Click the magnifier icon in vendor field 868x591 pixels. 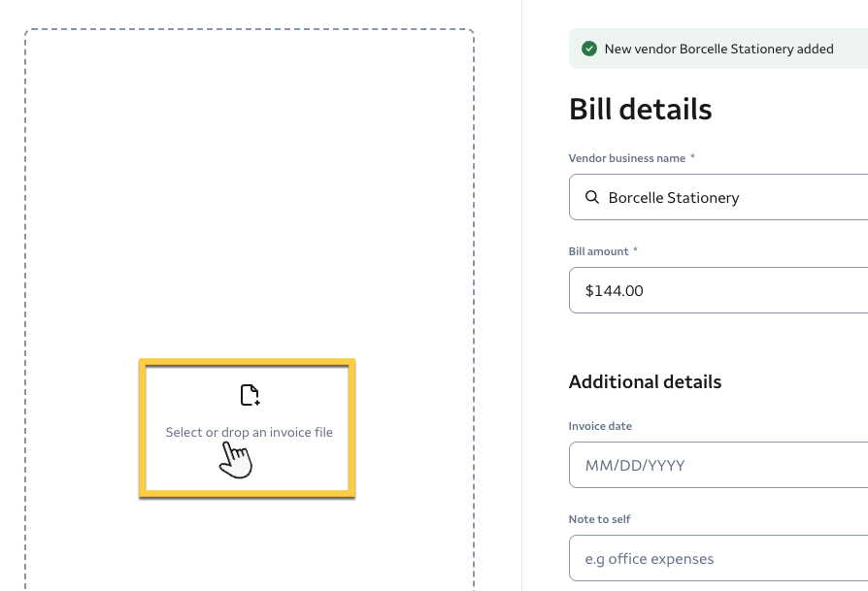pos(592,198)
